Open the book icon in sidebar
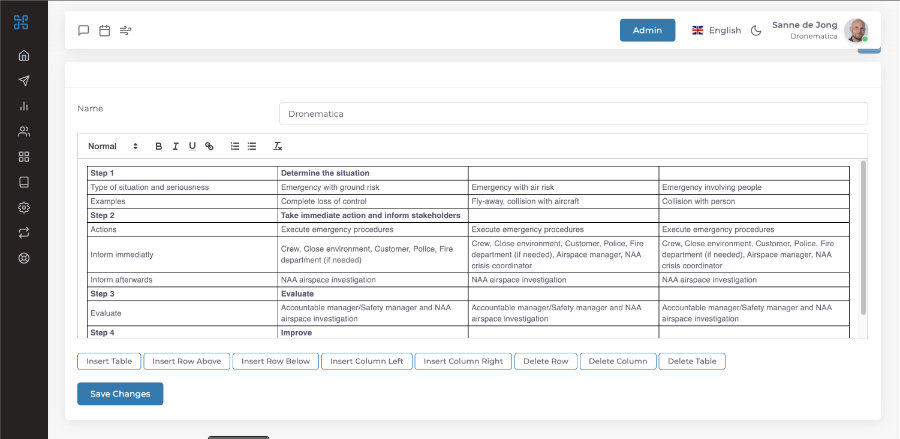900x439 pixels. click(x=24, y=182)
